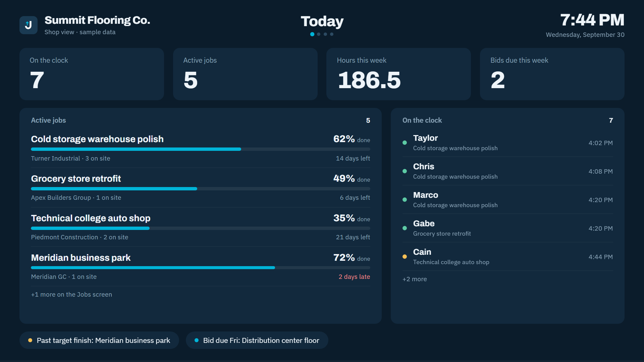
Task: Select the third page indicator dot under Today
Action: [325, 34]
